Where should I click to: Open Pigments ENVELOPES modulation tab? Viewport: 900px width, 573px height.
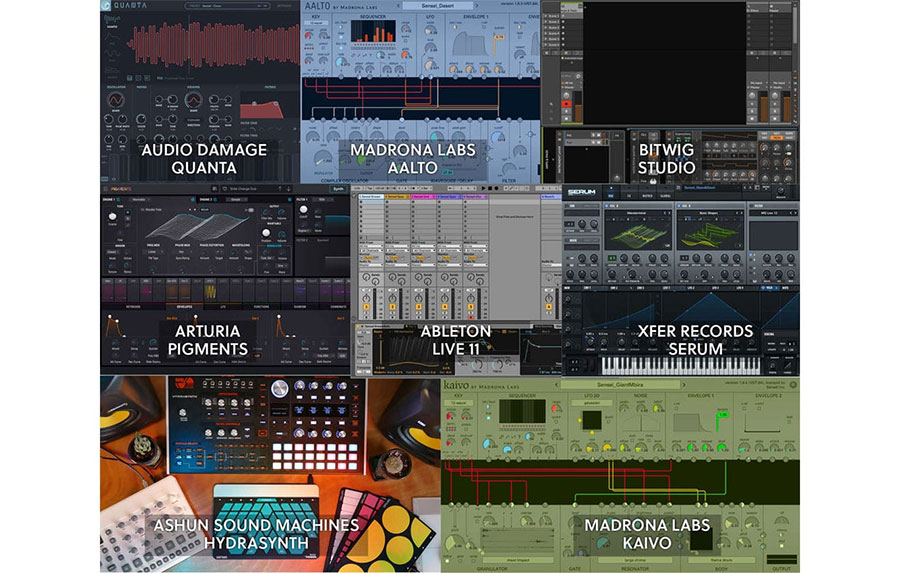click(x=184, y=307)
